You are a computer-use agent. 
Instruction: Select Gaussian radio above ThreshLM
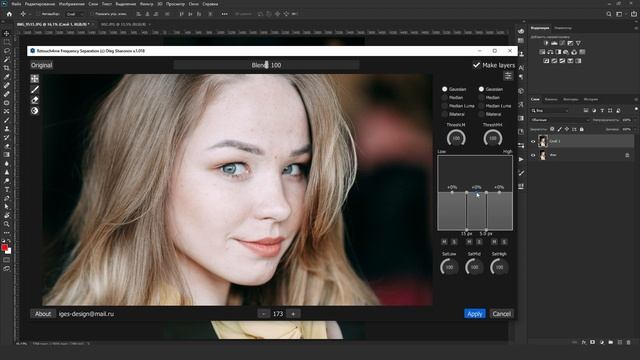tap(444, 89)
